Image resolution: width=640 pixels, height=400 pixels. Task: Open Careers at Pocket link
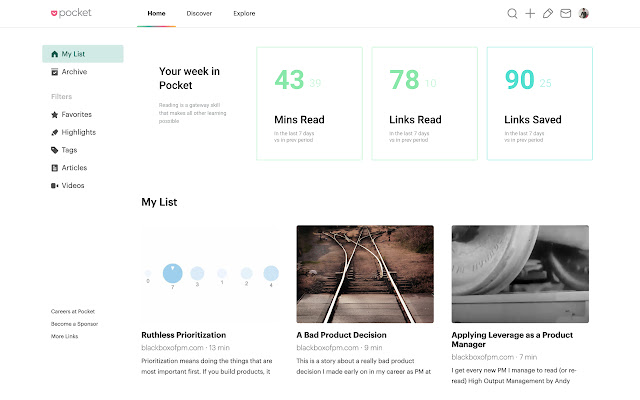(x=73, y=311)
